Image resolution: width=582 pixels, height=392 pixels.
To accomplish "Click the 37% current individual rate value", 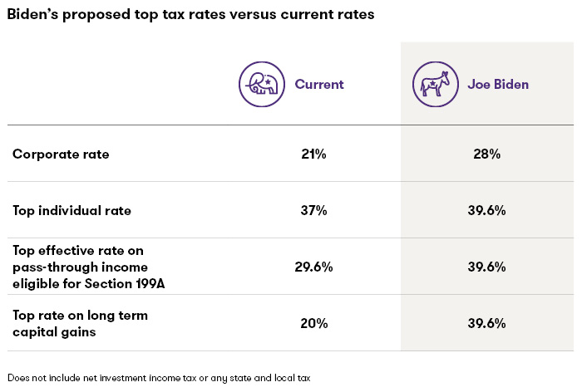I will [x=313, y=210].
